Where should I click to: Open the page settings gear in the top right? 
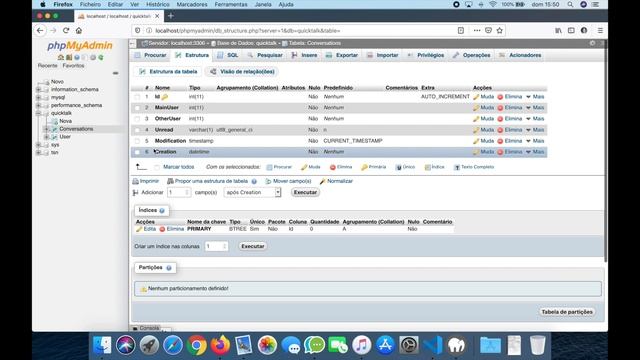point(592,43)
